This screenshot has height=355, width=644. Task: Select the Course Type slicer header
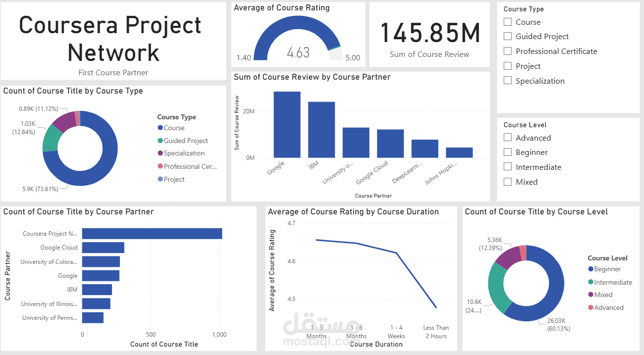[x=524, y=9]
